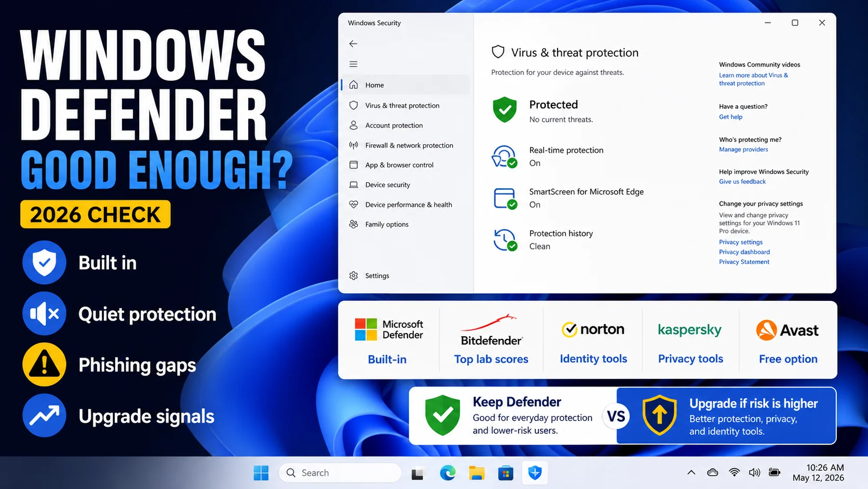Launch Microsoft Edge from taskbar
The image size is (868, 489).
[x=447, y=473]
